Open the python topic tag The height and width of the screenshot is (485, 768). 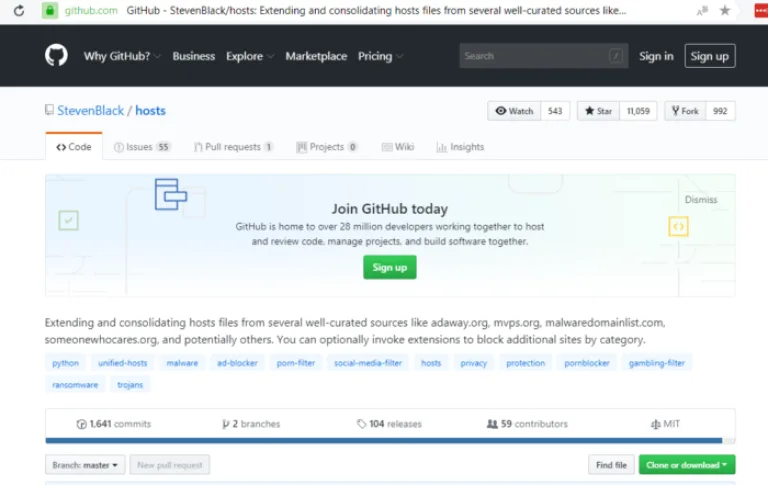[x=65, y=363]
